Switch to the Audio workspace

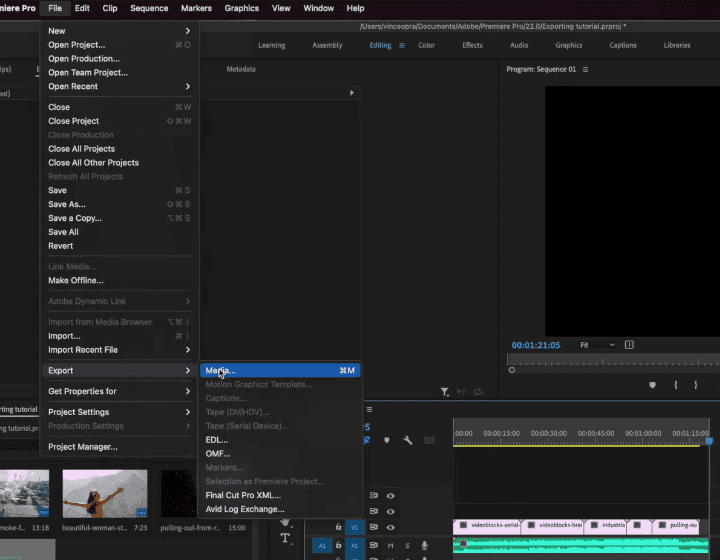(519, 45)
